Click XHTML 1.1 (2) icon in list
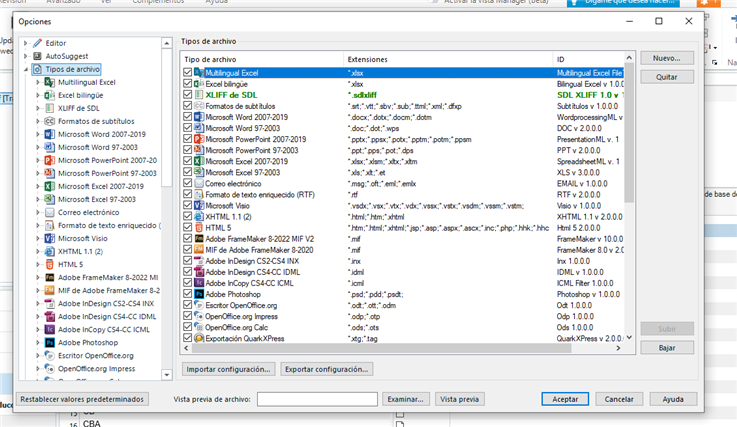737x427 pixels. [199, 216]
